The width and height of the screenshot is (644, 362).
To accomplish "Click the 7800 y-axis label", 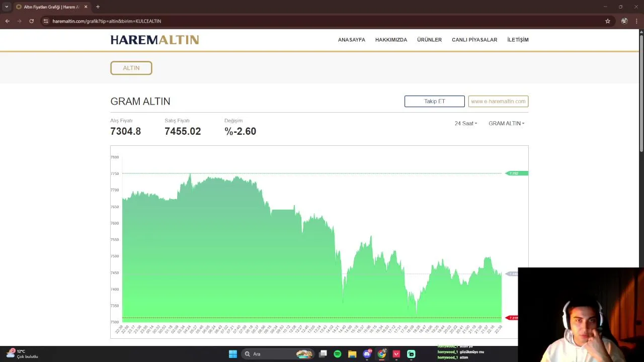I will (x=115, y=157).
